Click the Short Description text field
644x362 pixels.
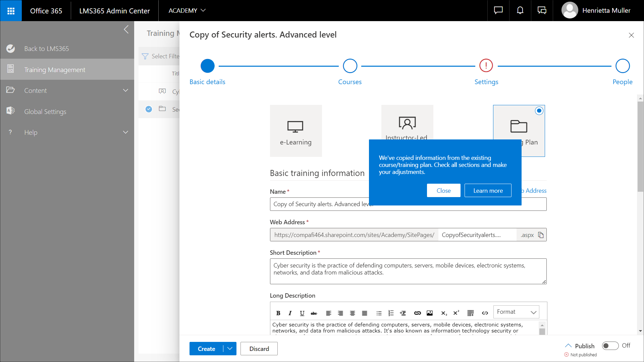click(408, 271)
